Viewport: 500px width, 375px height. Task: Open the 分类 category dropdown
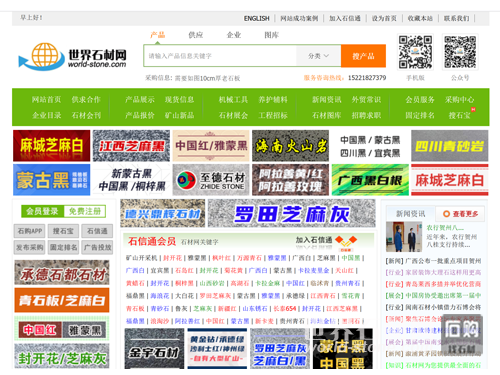click(x=318, y=56)
